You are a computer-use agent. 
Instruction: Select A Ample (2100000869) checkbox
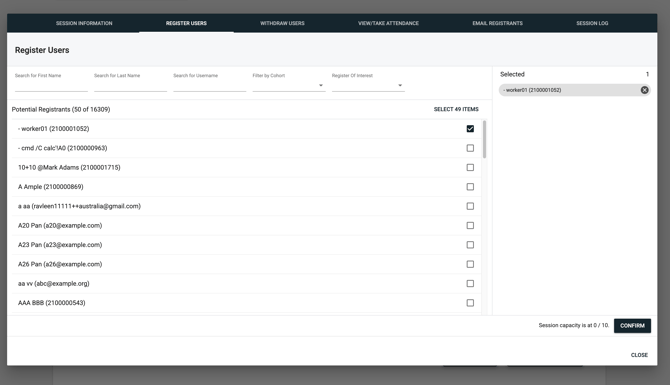[x=470, y=187]
